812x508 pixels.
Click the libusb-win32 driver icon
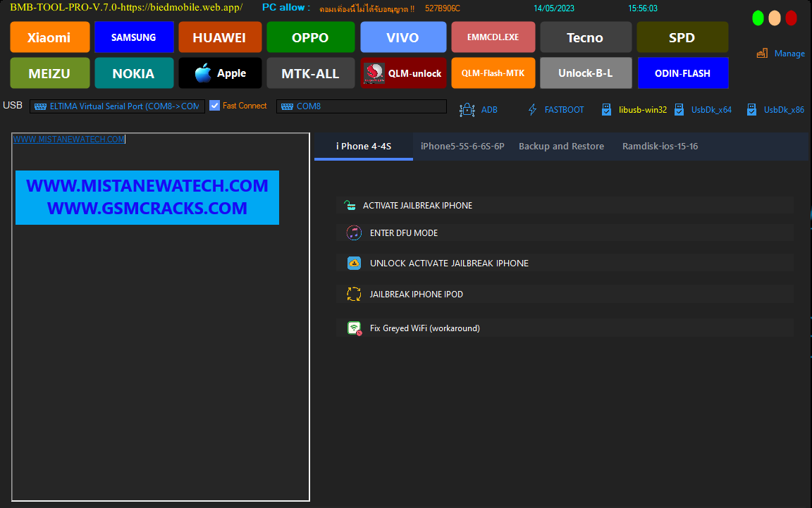pyautogui.click(x=606, y=110)
